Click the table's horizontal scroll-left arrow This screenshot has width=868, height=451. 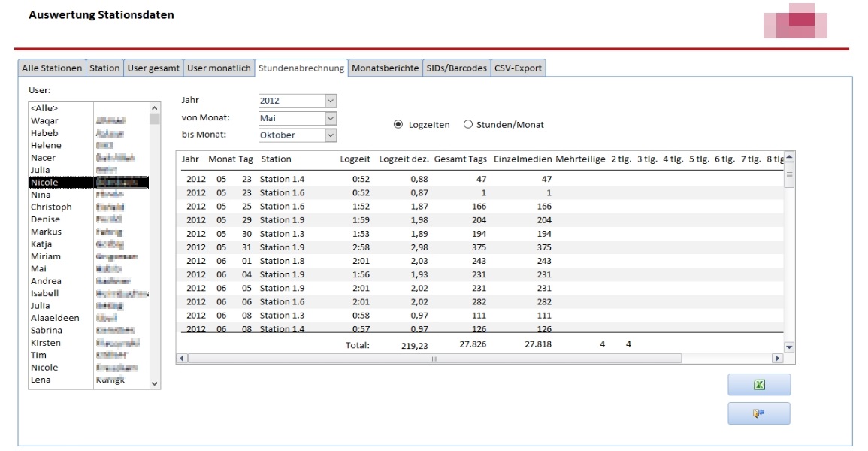click(182, 359)
